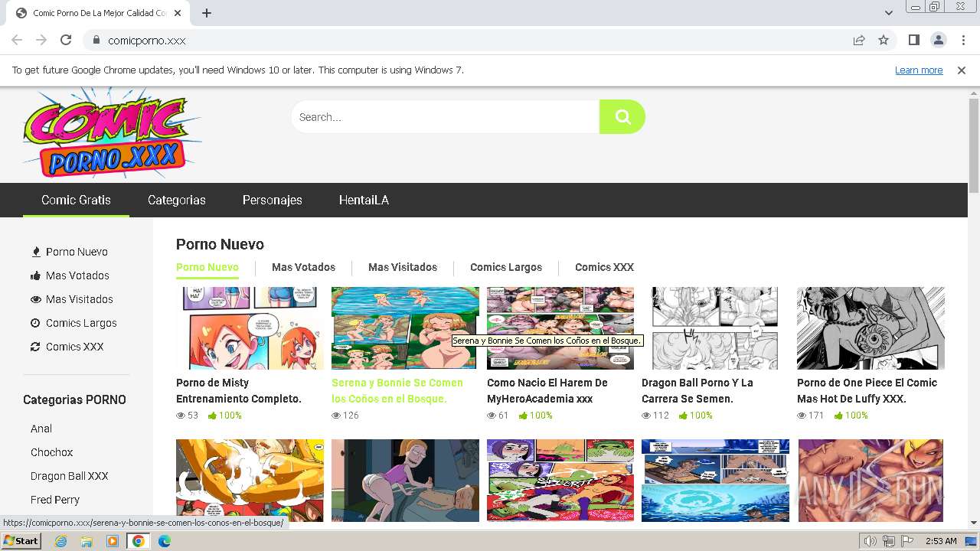Click the thumbs-up icon beside sidebar Mas Votados
This screenshot has width=980, height=551.
35,275
